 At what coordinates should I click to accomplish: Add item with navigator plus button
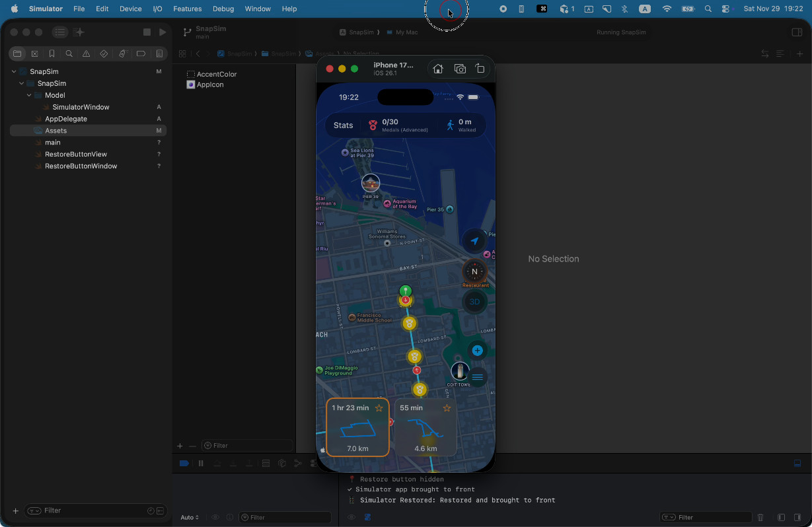coord(16,510)
